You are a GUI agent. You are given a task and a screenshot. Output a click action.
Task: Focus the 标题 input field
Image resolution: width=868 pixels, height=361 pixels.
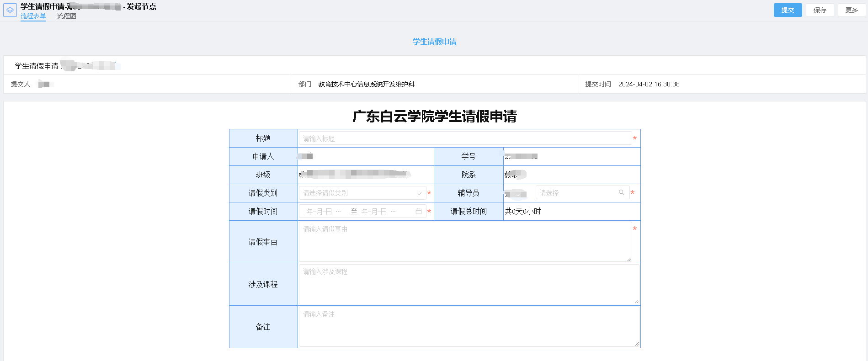click(465, 138)
